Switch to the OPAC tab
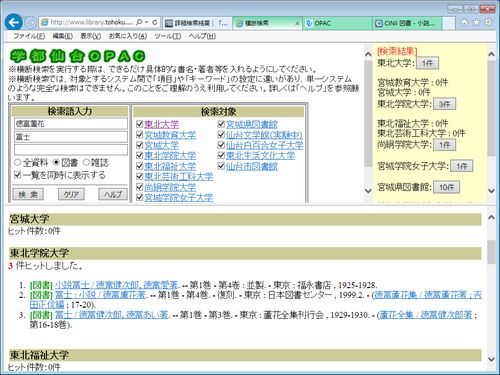 (x=337, y=23)
